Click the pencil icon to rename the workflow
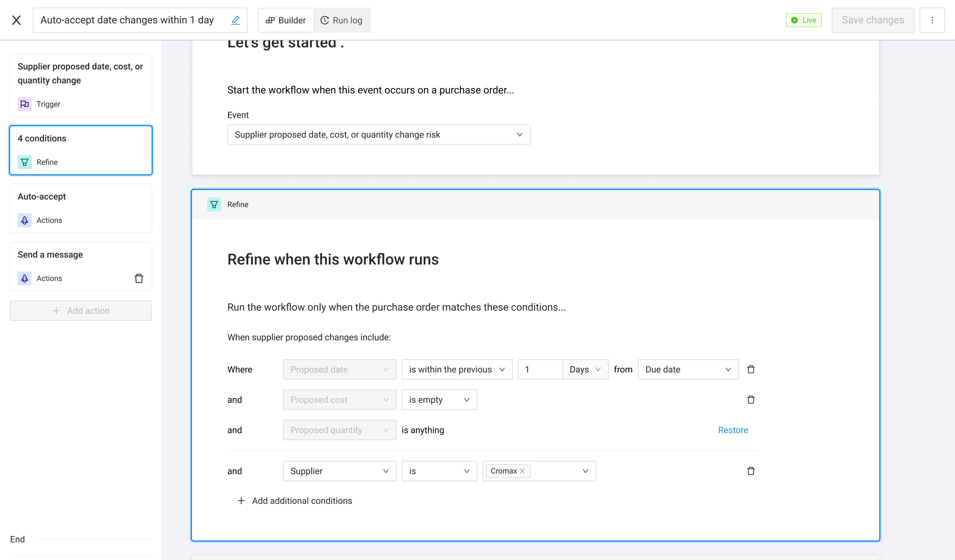955x560 pixels. 235,20
